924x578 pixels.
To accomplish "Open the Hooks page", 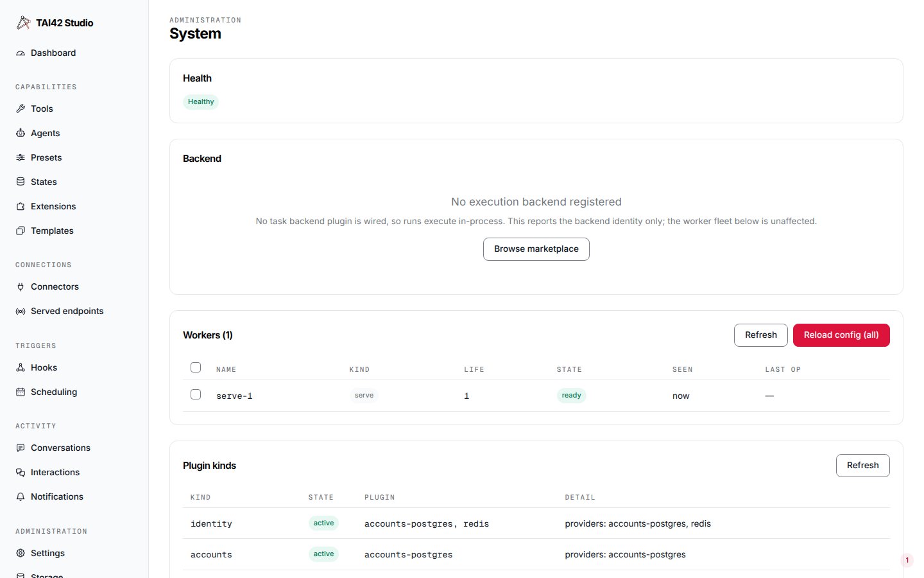I will click(44, 368).
